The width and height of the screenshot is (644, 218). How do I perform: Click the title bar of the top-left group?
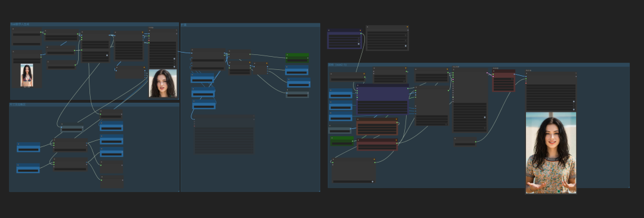pyautogui.click(x=94, y=24)
